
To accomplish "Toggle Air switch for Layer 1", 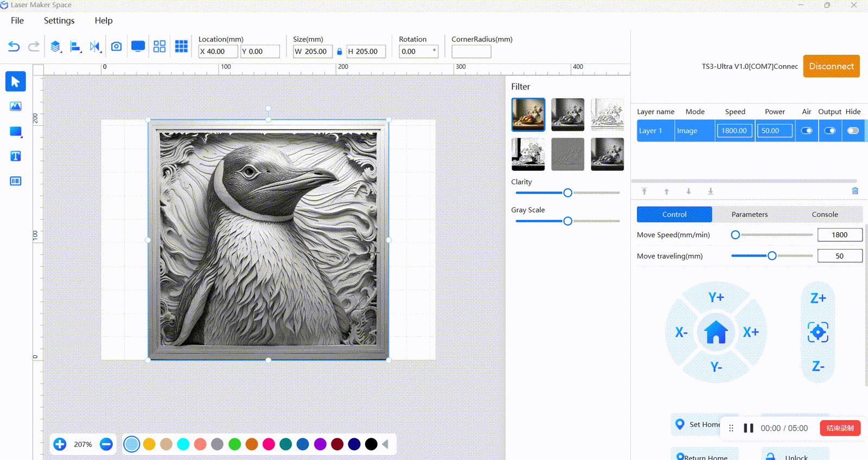I will (x=807, y=131).
